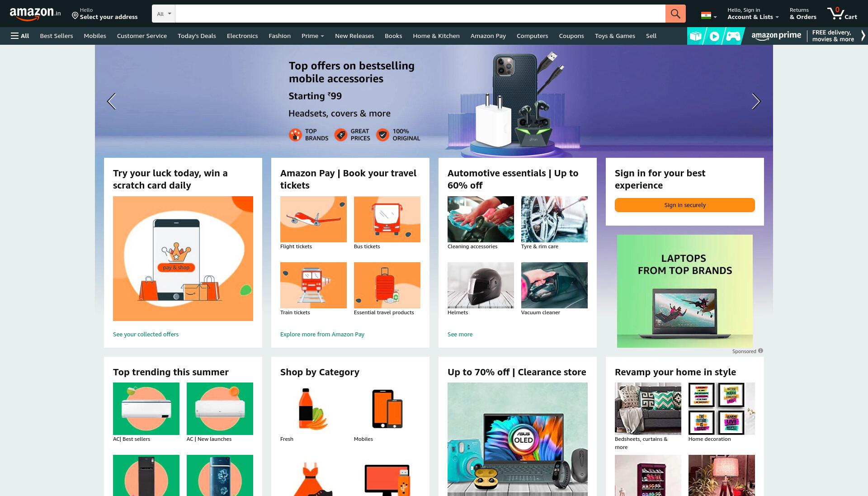
Task: Click the Mobiles category phone icon
Action: (x=387, y=409)
